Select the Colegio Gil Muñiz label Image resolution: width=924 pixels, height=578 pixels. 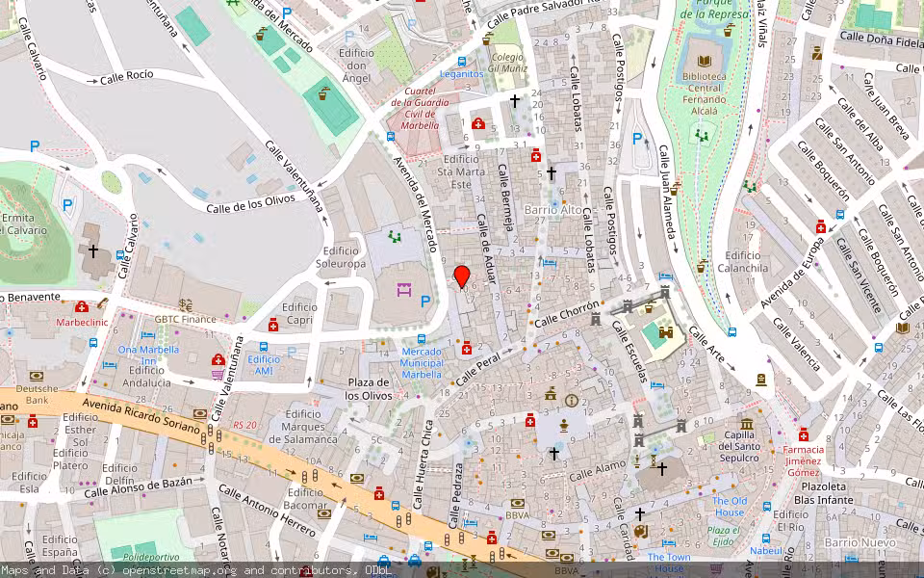[x=507, y=64]
